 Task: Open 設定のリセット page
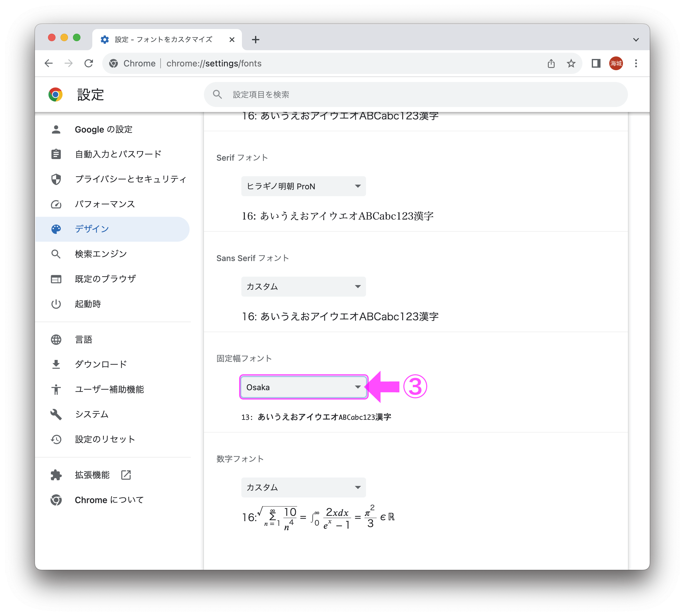point(113,439)
